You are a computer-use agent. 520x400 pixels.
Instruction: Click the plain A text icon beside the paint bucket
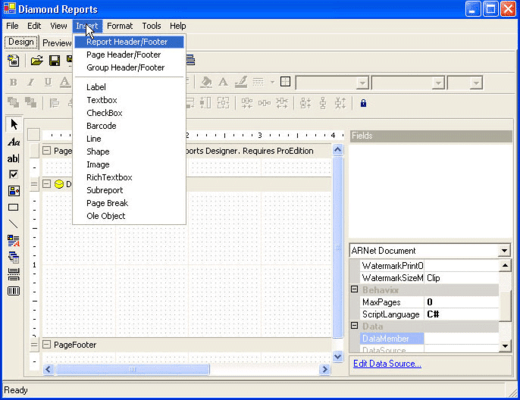[x=223, y=82]
